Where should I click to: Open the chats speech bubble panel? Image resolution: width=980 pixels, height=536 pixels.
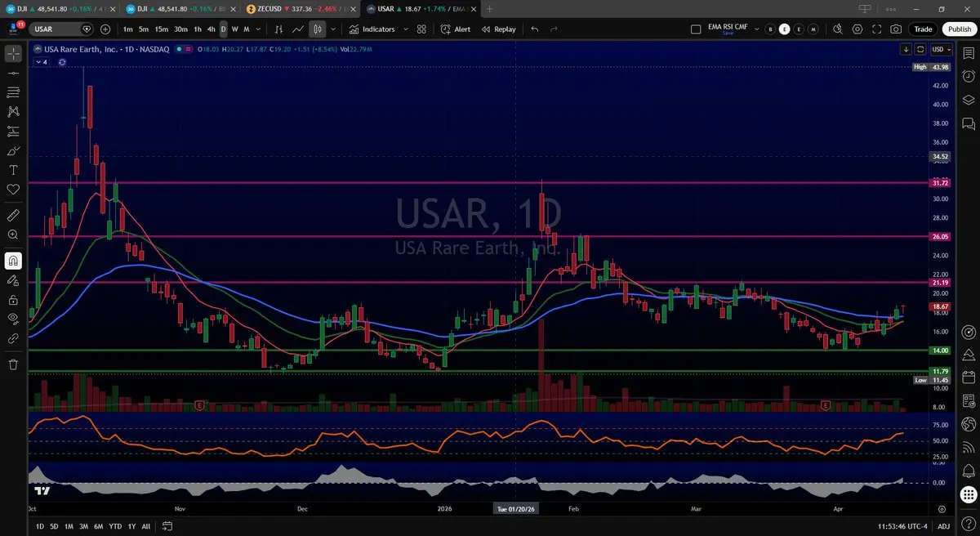[x=969, y=124]
